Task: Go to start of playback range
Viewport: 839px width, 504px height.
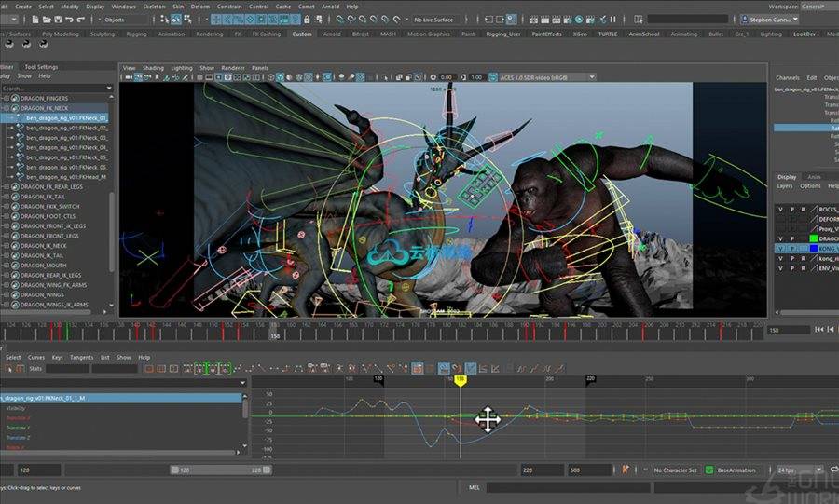Action: coord(819,330)
